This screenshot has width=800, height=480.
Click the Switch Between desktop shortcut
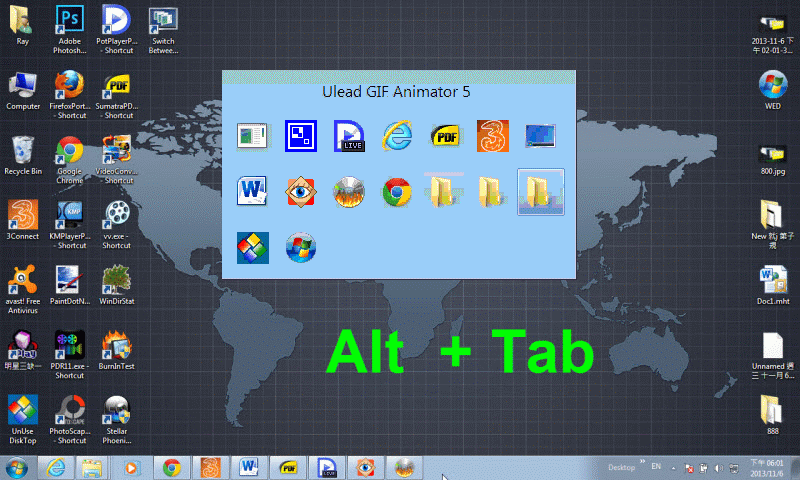pyautogui.click(x=163, y=30)
